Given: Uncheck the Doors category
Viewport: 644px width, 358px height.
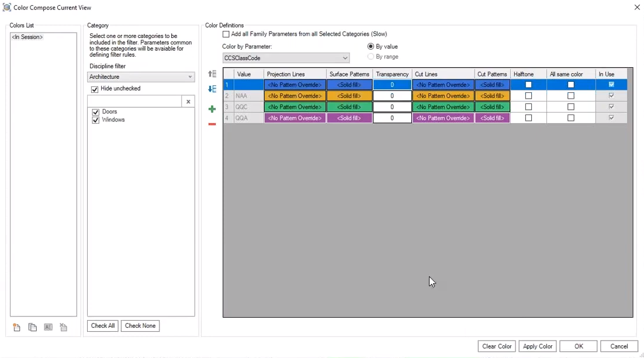Looking at the screenshot, I should pos(96,112).
